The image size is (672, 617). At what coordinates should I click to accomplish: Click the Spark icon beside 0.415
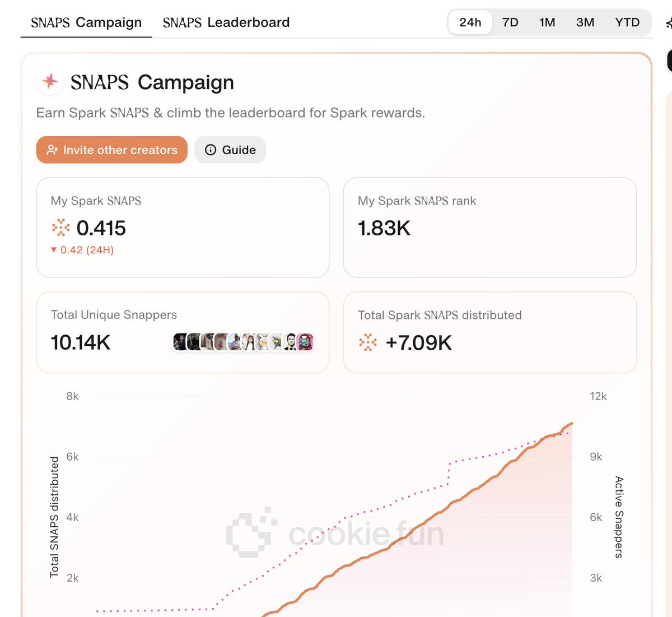tap(60, 228)
